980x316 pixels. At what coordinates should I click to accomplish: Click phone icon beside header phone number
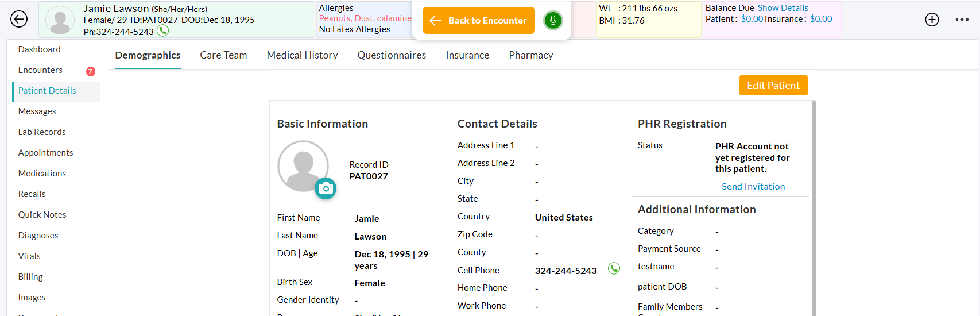tap(163, 31)
